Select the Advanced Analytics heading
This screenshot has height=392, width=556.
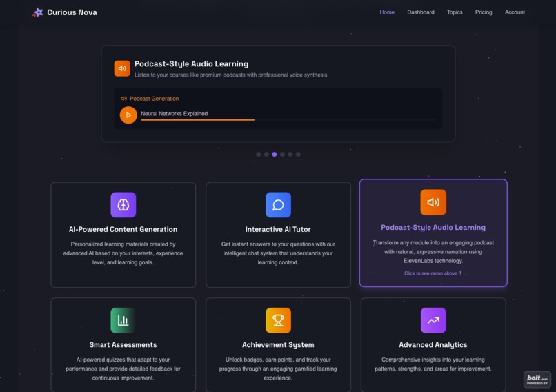(433, 345)
